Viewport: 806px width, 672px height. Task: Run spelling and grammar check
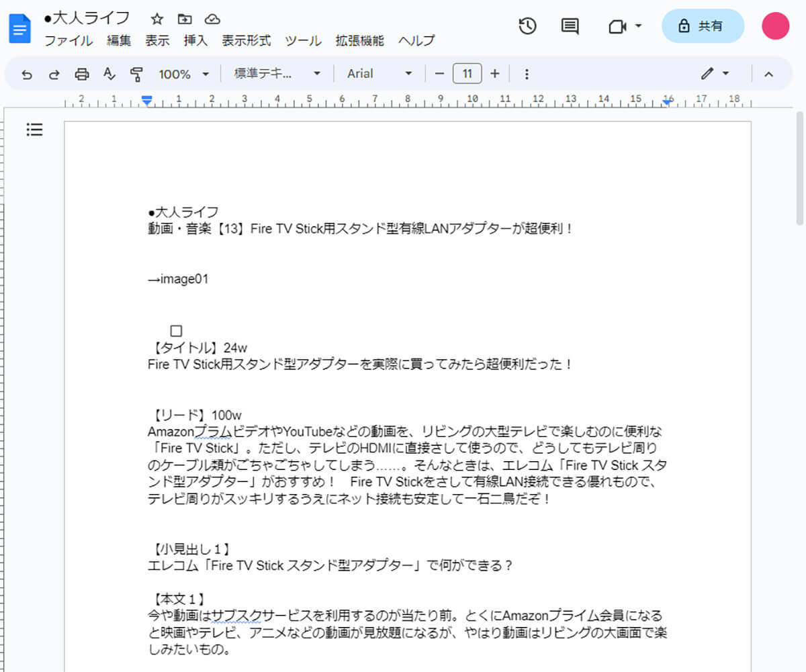click(109, 74)
